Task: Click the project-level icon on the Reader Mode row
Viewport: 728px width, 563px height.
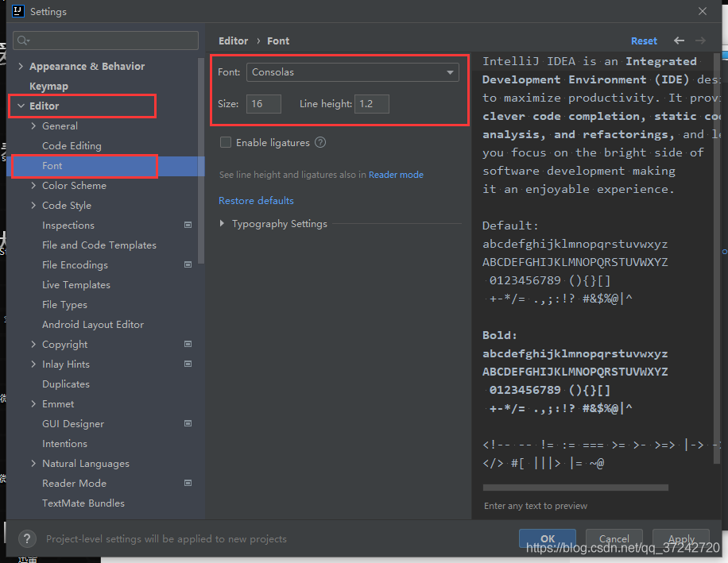Action: point(188,484)
